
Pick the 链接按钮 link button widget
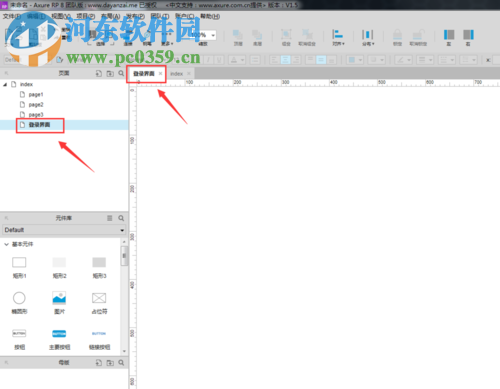point(99,339)
